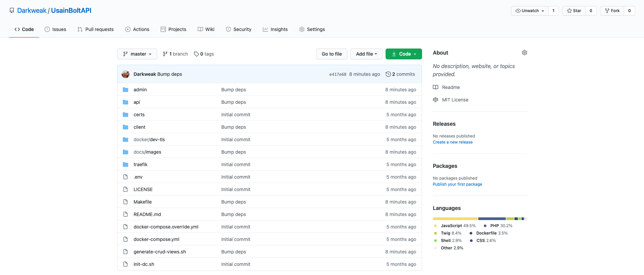The height and width of the screenshot is (275, 644).
Task: Open the Security tab
Action: (x=239, y=29)
